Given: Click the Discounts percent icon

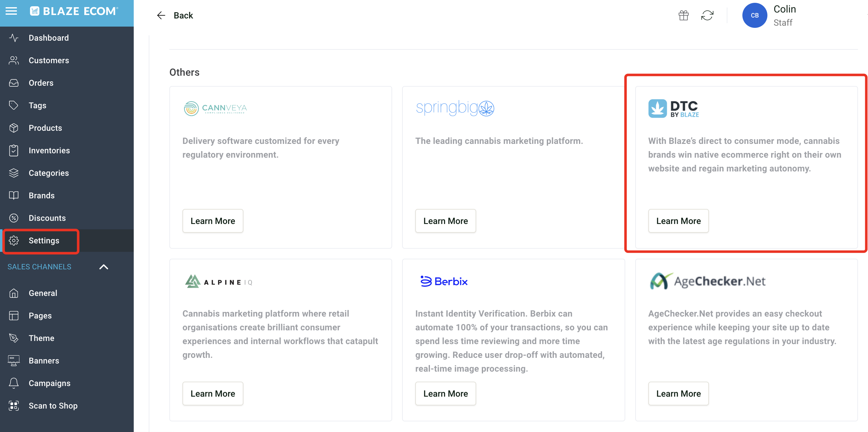Looking at the screenshot, I should [13, 218].
